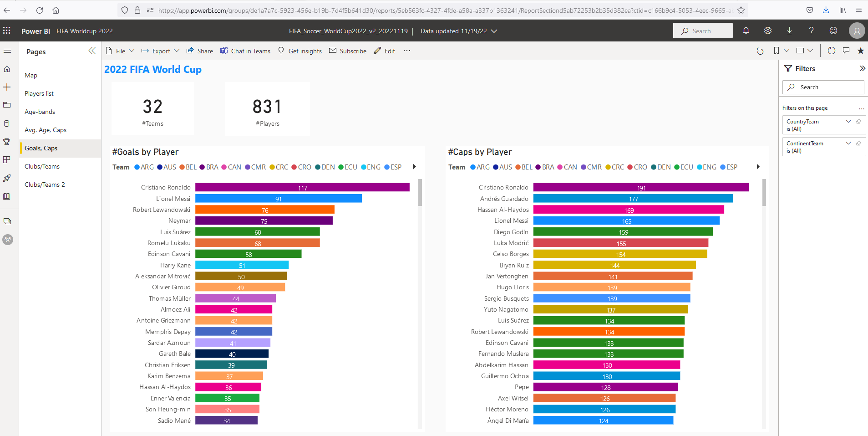Open the File dropdown menu
Image resolution: width=868 pixels, height=436 pixels.
click(120, 51)
